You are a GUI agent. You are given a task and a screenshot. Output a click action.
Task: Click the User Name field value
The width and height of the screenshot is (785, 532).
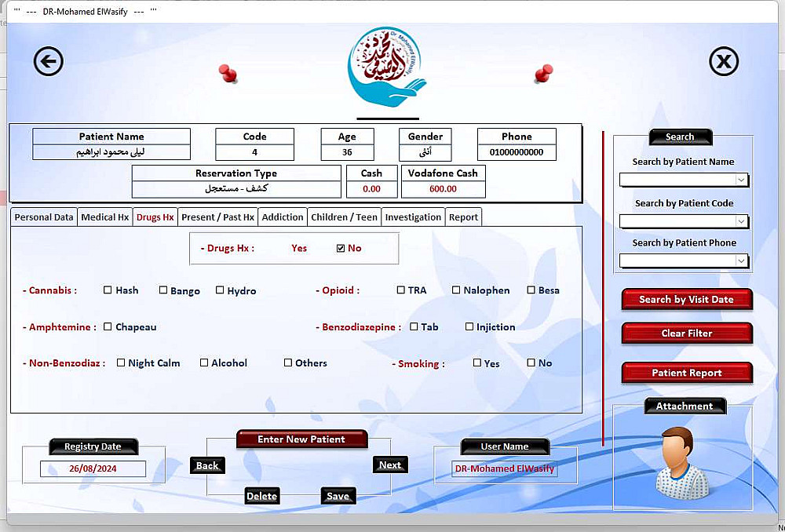tap(504, 469)
